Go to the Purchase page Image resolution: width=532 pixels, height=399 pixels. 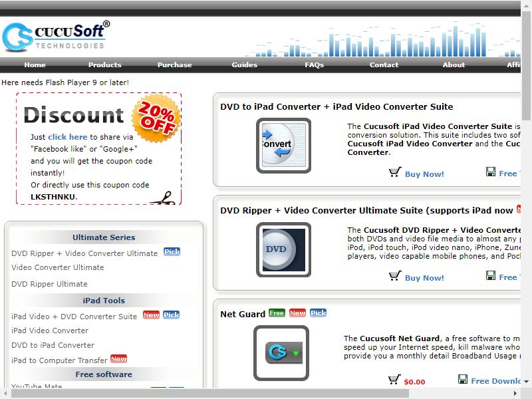point(174,65)
